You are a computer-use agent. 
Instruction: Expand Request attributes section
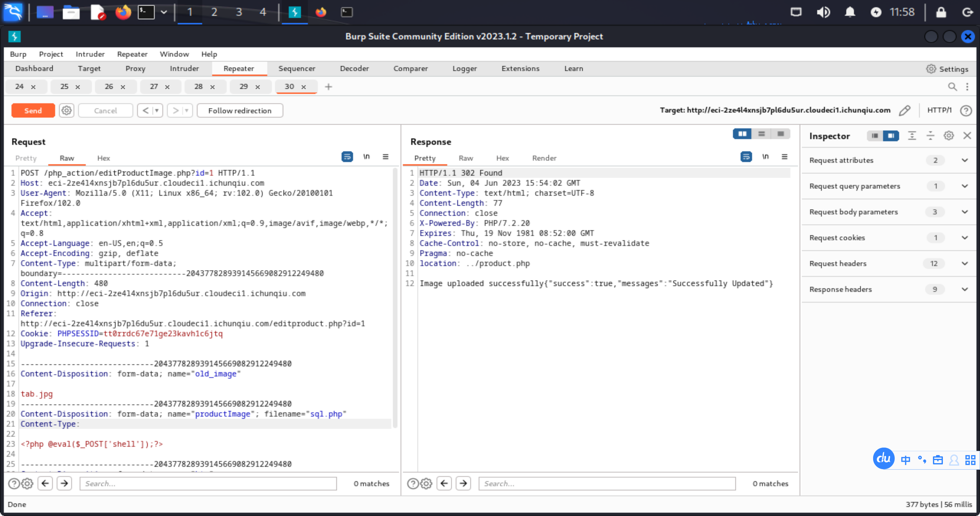[964, 160]
